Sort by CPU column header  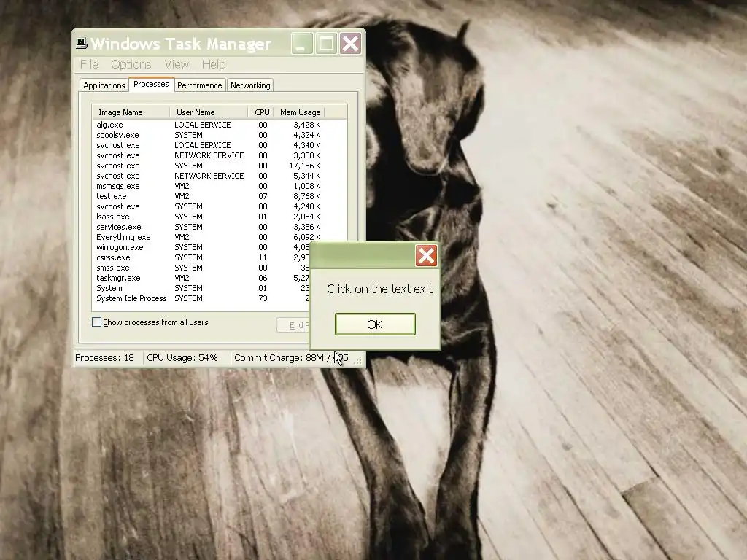(262, 112)
